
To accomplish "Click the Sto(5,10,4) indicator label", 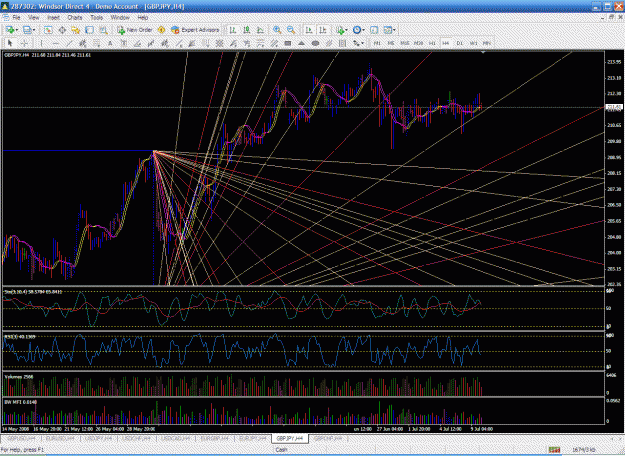I will click(33, 292).
